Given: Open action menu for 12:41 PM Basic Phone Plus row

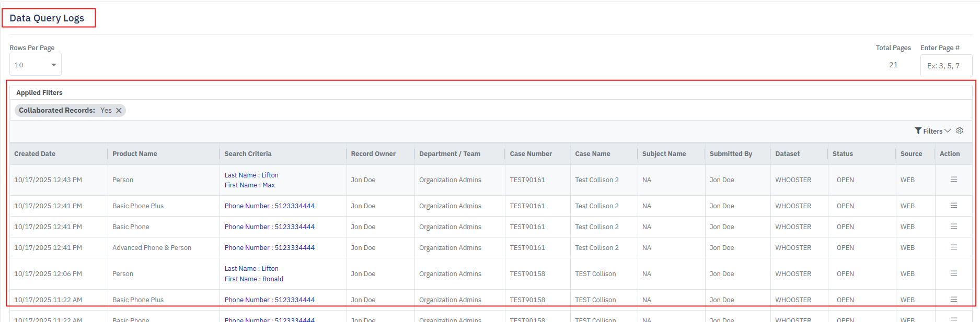Looking at the screenshot, I should pyautogui.click(x=954, y=206).
